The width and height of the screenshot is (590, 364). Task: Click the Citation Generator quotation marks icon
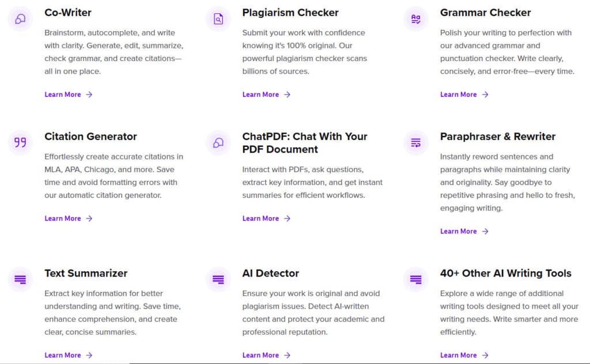coord(20,142)
